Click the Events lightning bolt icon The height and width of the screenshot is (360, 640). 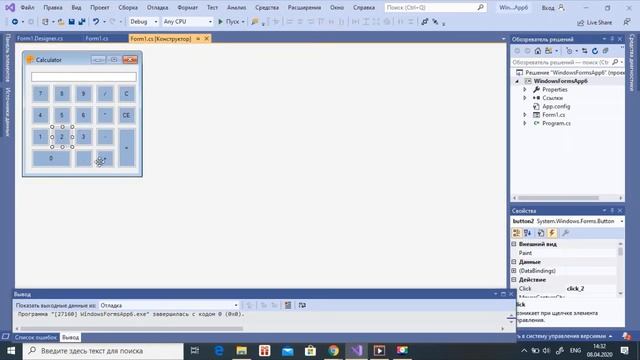tap(552, 233)
